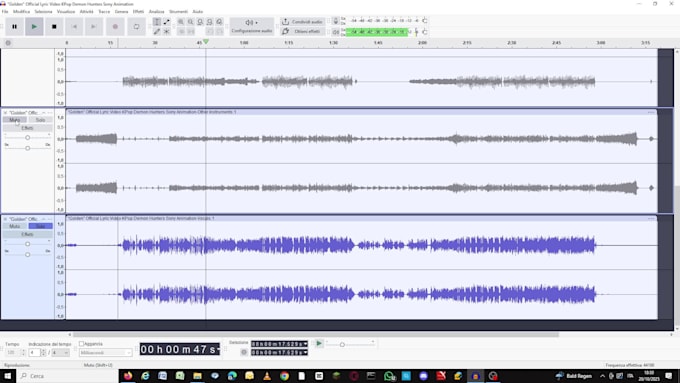Skip to start of project
Screen dimensions: 680x383
pyautogui.click(x=74, y=26)
